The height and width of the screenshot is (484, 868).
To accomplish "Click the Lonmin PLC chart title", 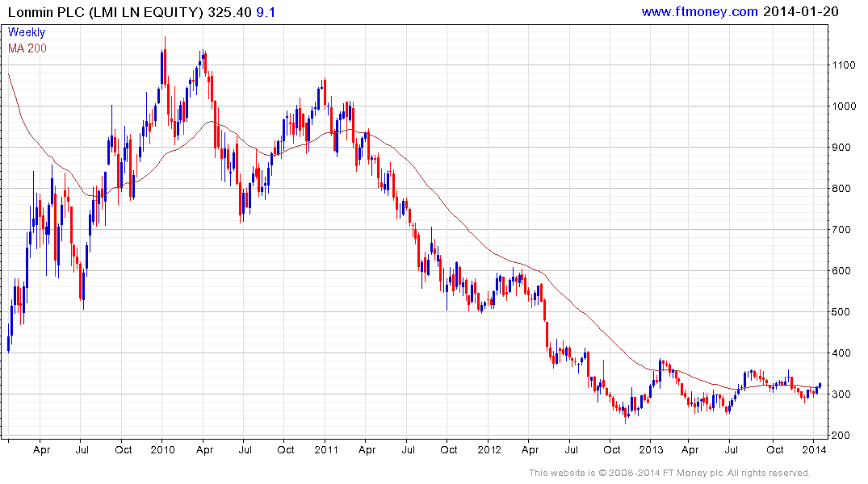I will click(x=106, y=12).
